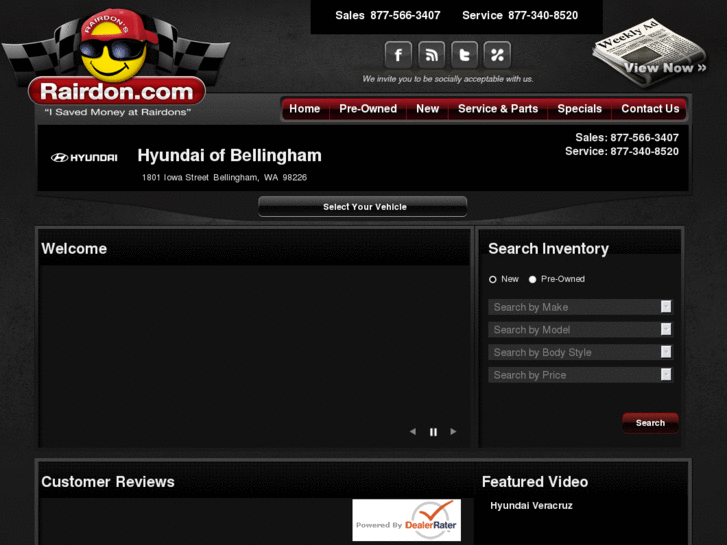Screen dimensions: 727x545
Task: Expand the Search by Price dropdown
Action: pos(580,375)
